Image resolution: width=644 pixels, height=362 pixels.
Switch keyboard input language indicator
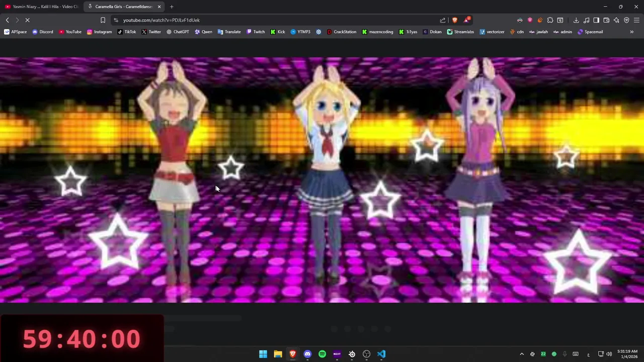588,354
